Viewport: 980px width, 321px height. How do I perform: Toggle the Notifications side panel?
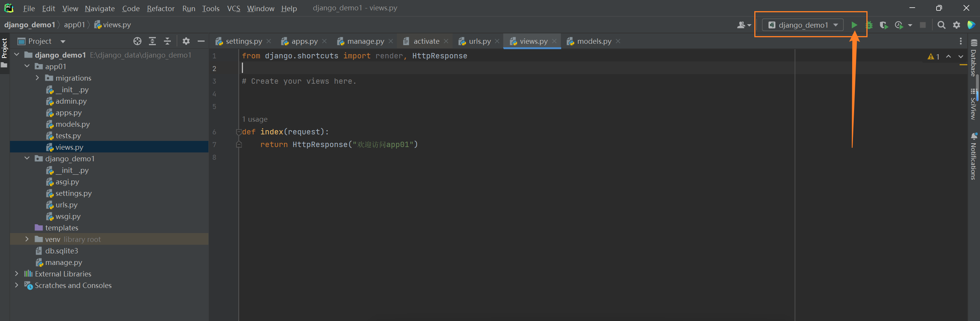pos(973,157)
